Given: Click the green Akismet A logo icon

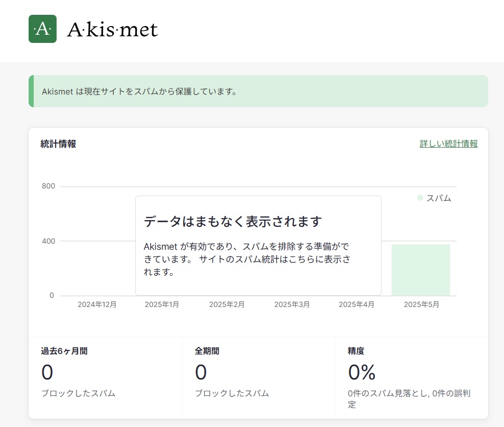Looking at the screenshot, I should pyautogui.click(x=42, y=29).
